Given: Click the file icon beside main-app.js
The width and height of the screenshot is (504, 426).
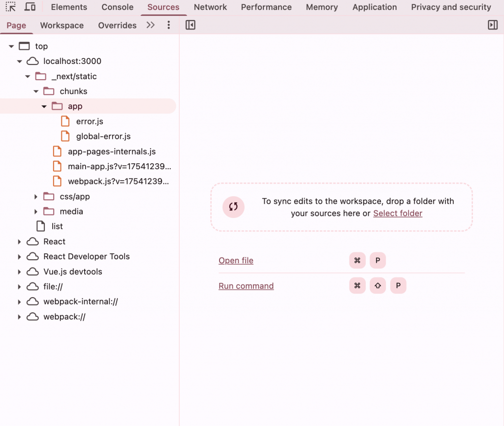Looking at the screenshot, I should click(x=57, y=166).
